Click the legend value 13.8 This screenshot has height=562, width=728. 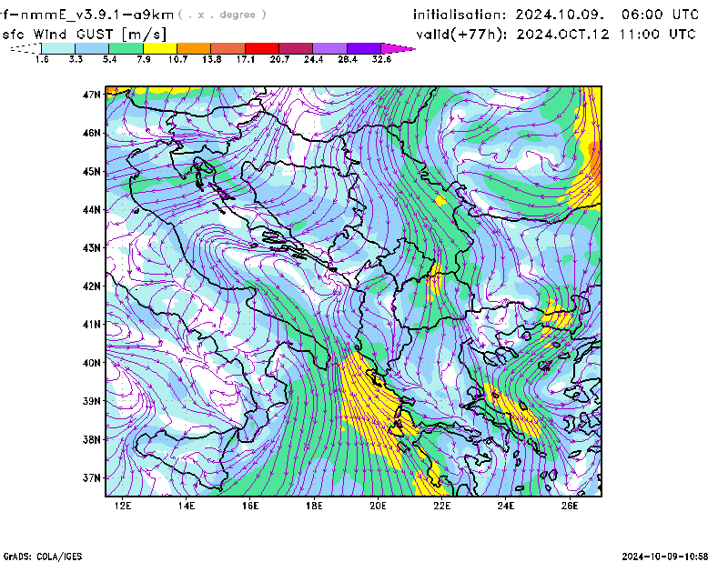point(212,59)
